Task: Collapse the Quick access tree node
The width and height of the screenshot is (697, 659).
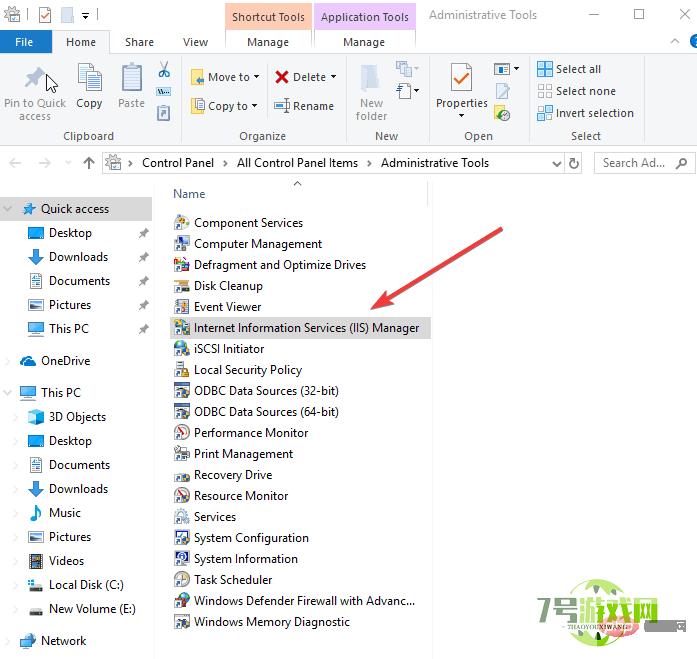Action: 8,208
